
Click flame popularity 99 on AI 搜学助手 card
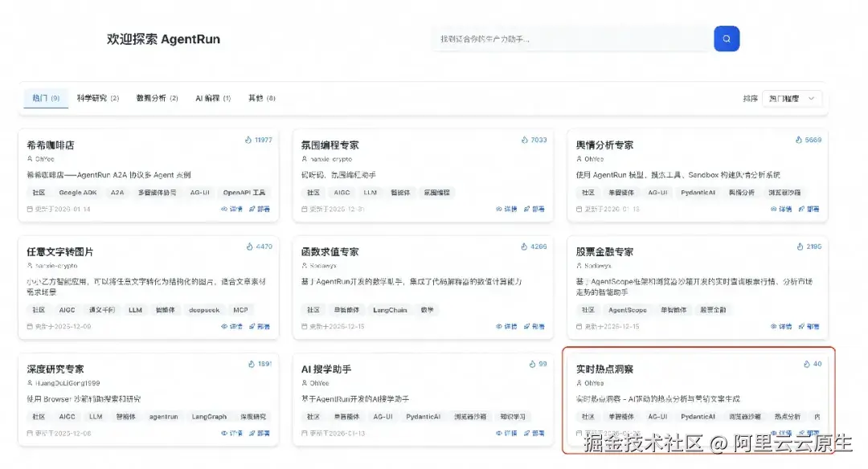(538, 364)
